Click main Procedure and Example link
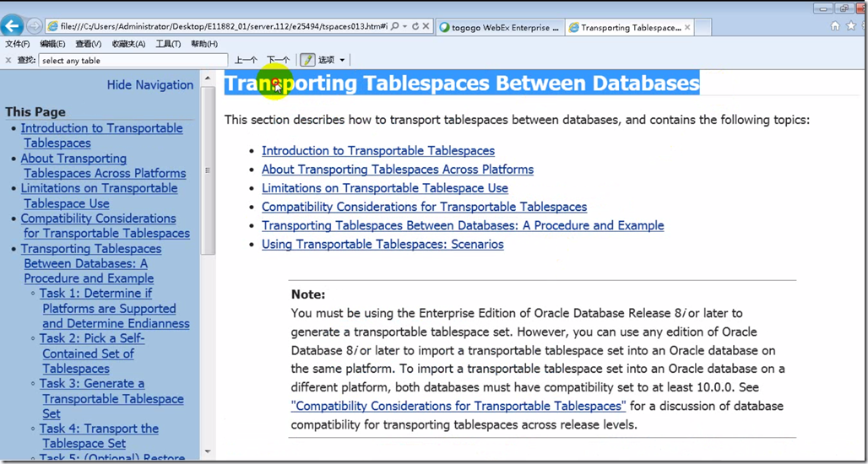868x464 pixels. tap(463, 225)
